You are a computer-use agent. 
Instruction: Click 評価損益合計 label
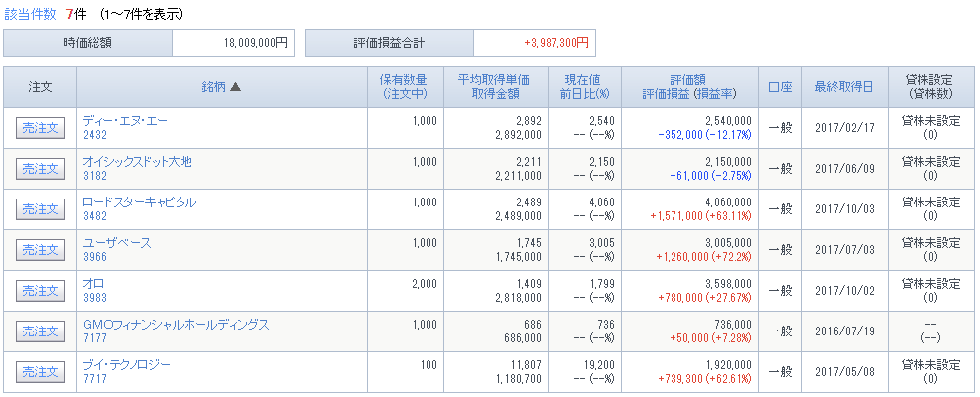389,43
